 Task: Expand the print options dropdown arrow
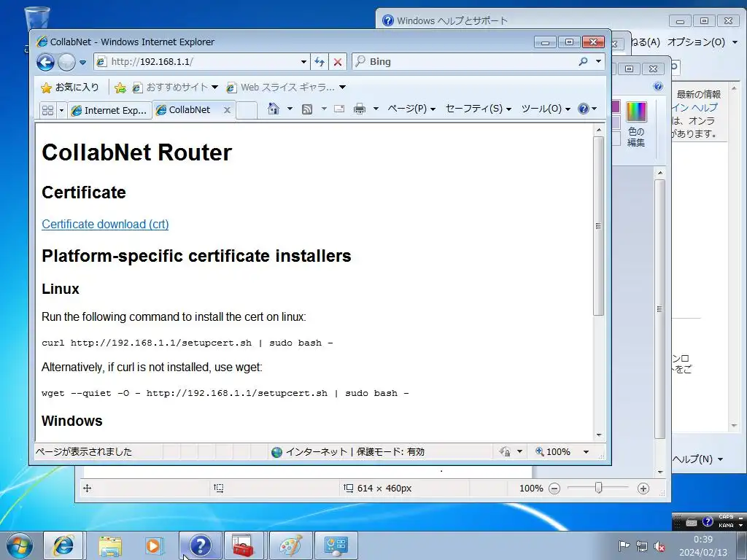pyautogui.click(x=376, y=109)
